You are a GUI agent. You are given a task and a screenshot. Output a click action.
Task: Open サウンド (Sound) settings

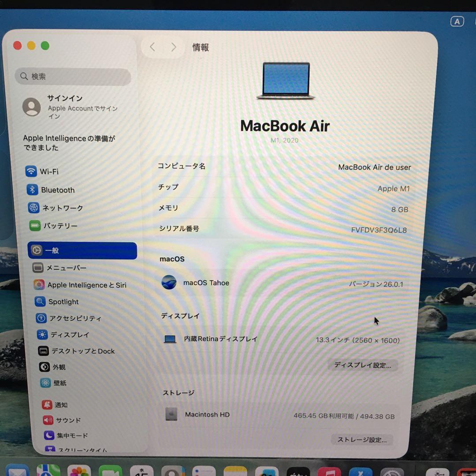(x=67, y=420)
